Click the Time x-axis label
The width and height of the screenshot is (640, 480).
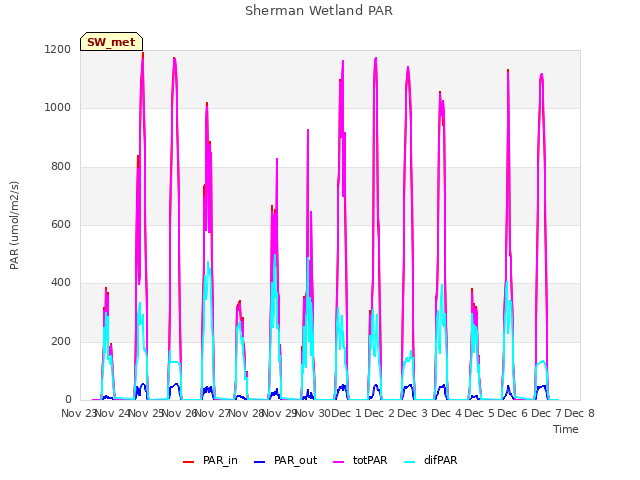click(x=566, y=429)
